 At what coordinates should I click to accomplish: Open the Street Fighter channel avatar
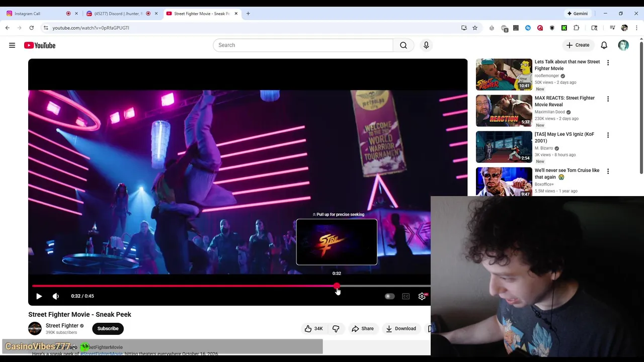click(x=35, y=328)
